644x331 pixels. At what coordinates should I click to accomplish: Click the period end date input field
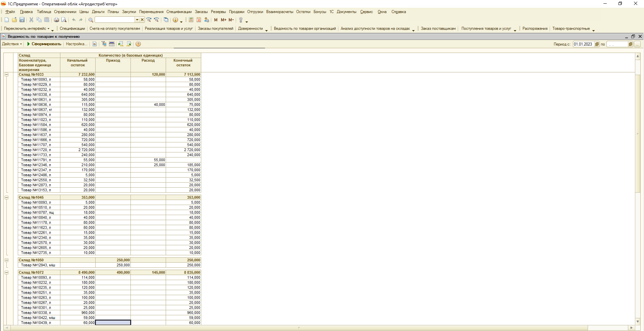pos(617,44)
